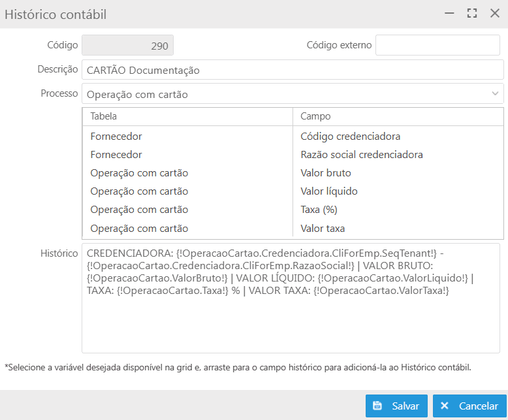Viewport: 508px width, 420px height.
Task: Close the dialog with the X icon
Action: coord(494,13)
